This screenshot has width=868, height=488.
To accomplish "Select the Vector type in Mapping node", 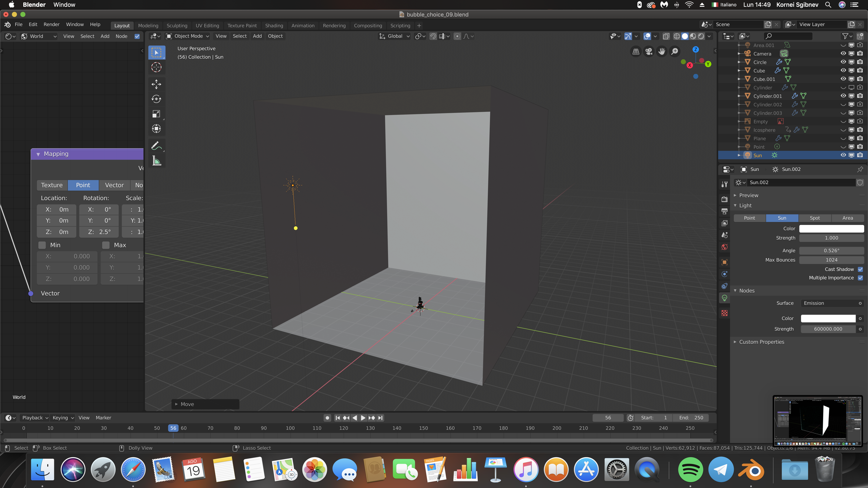I will pos(114,185).
